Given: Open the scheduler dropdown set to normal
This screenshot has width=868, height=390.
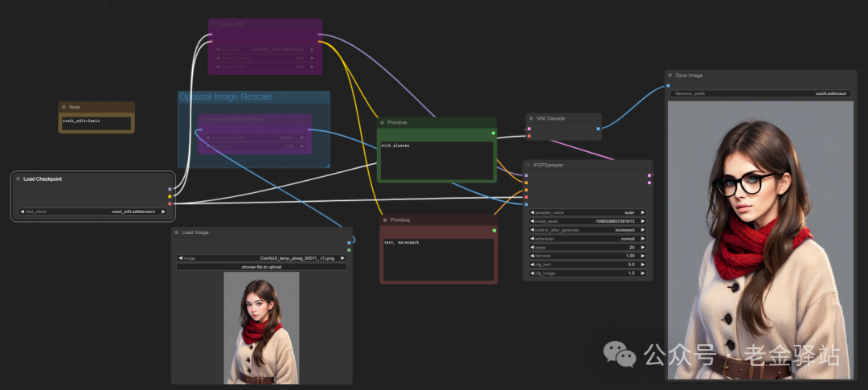Looking at the screenshot, I should pos(587,238).
